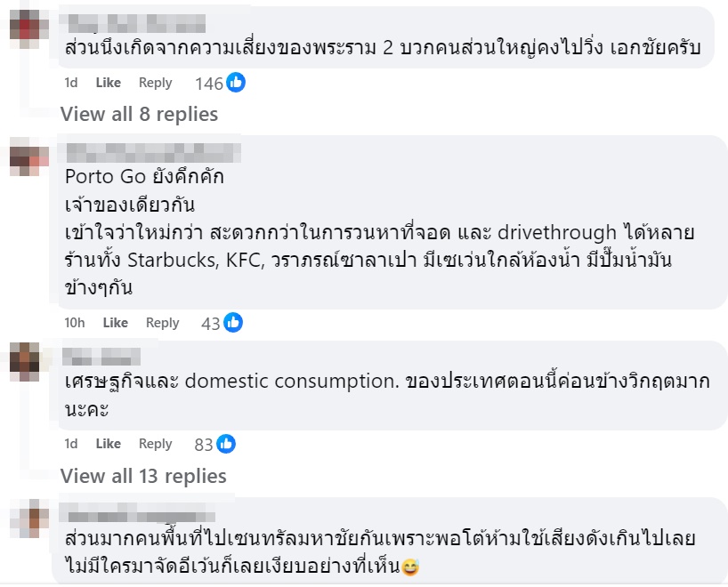Click the 10h timestamp on Porto Go comment
Viewport: 728px width, 587px height.
[75, 323]
